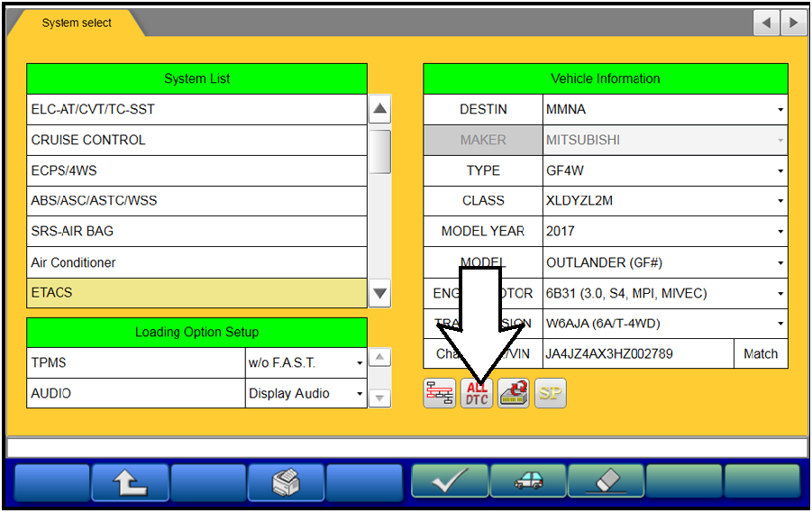Click the VIN number input field
The image size is (812, 513).
(637, 354)
